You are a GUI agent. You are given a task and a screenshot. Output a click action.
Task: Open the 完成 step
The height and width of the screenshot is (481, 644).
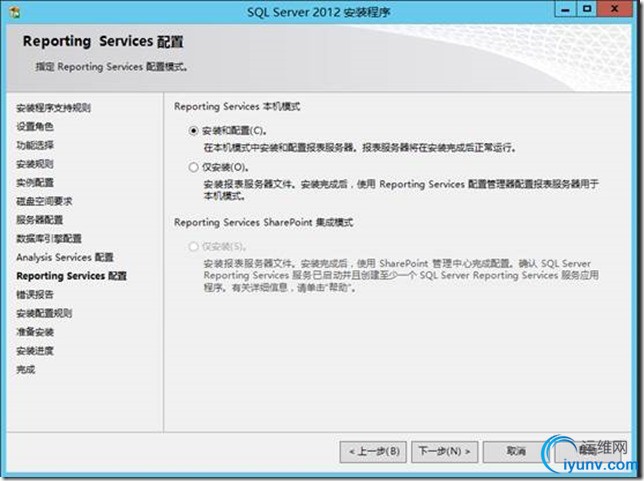(25, 369)
